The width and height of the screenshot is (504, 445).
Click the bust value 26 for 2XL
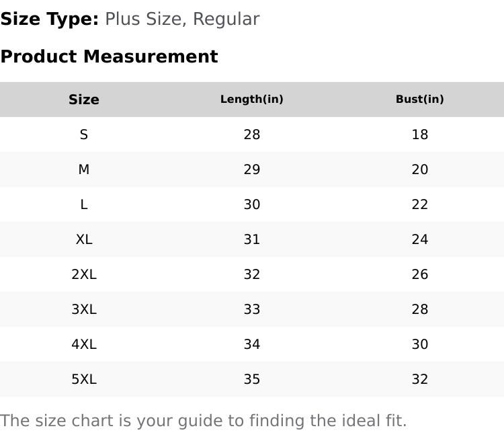420,274
